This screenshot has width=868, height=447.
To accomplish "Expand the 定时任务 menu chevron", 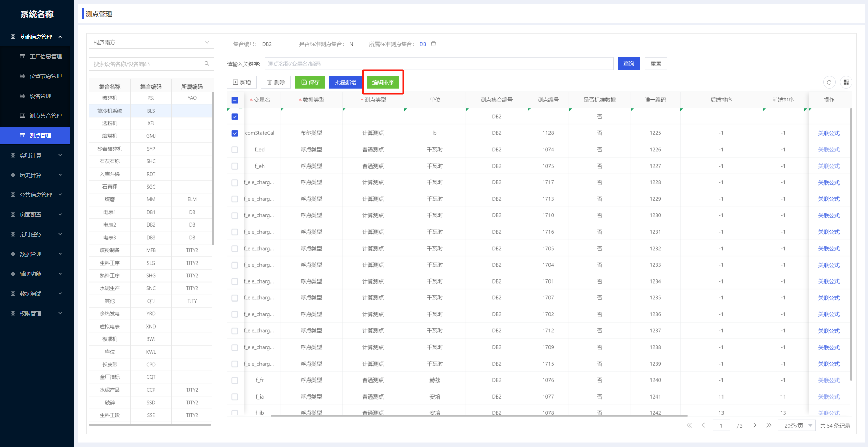I will [60, 234].
